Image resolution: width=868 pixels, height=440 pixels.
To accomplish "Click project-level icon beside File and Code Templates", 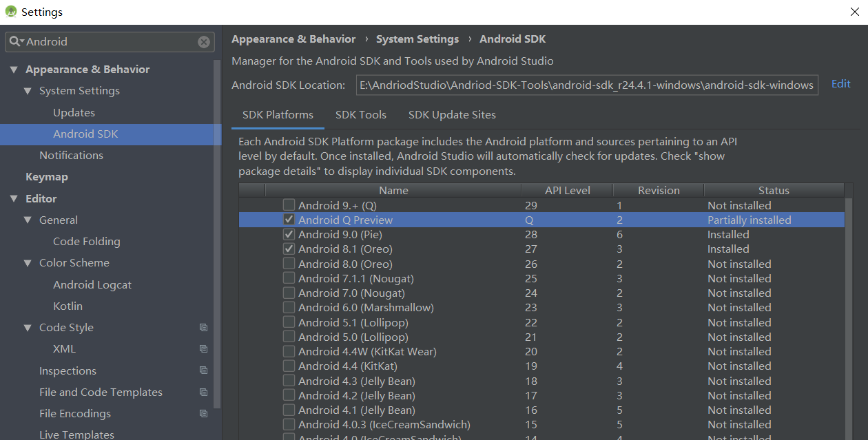I will tap(203, 392).
